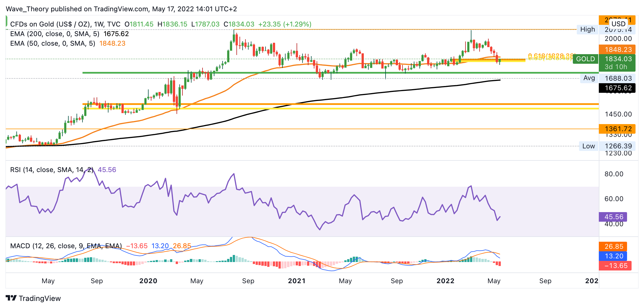Click the TradingView logo icon
Viewport: 644px width, 308px height.
[x=11, y=298]
